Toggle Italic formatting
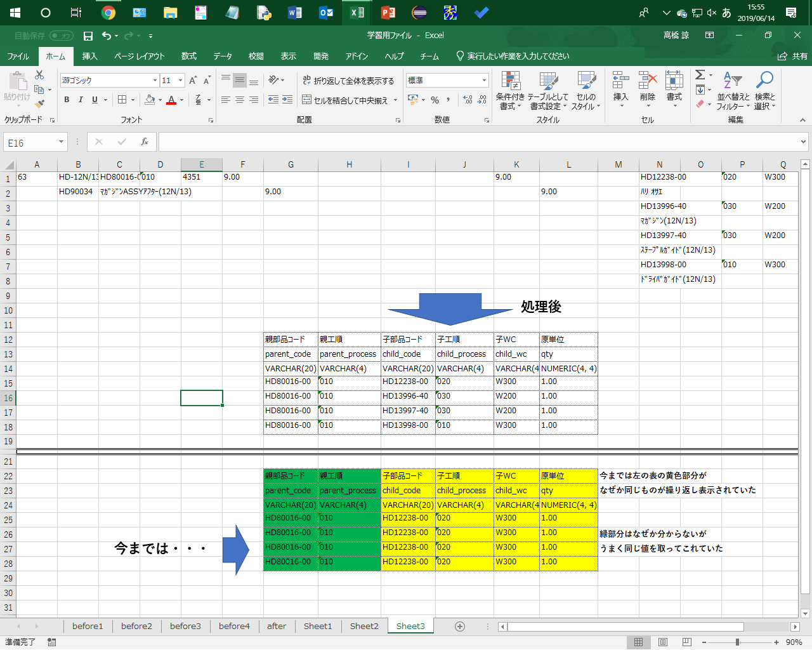The image size is (812, 650). click(81, 100)
